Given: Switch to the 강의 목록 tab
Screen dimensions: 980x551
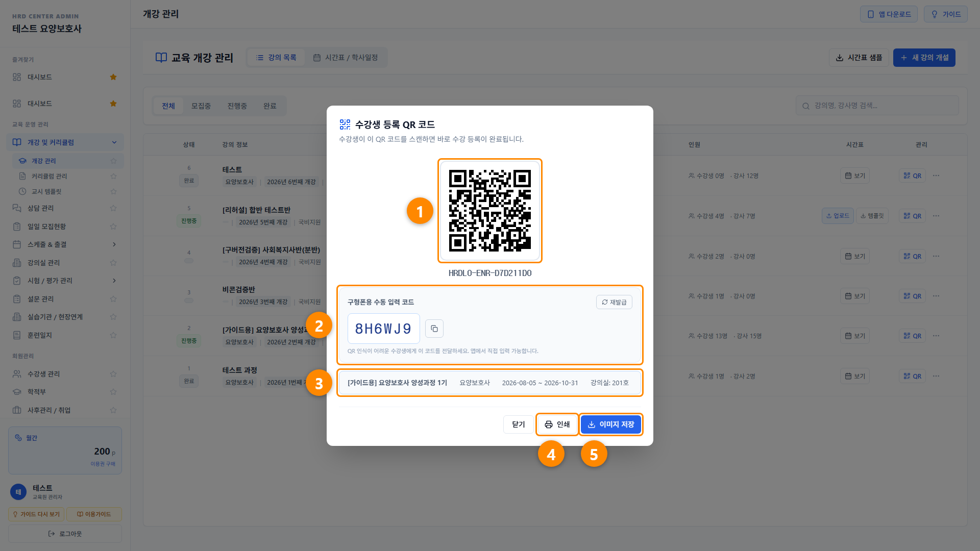Looking at the screenshot, I should pos(276,58).
